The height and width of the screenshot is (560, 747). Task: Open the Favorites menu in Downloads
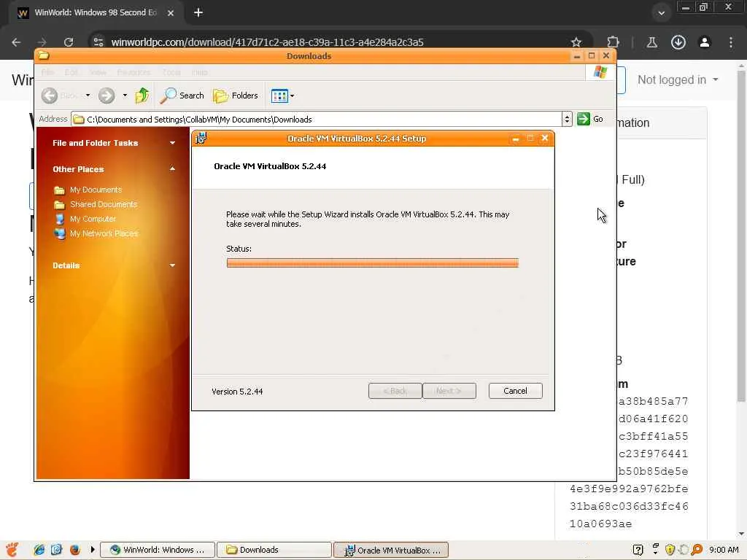pyautogui.click(x=133, y=72)
